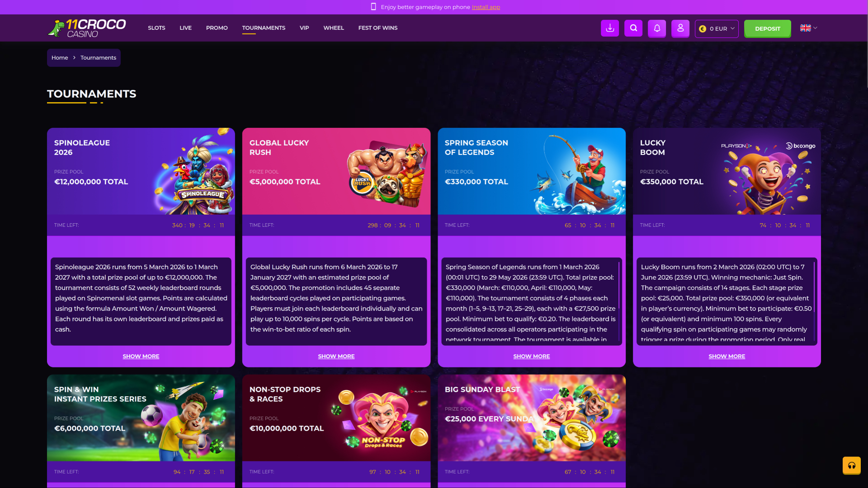
Task: Show more details for Global Lucky Rush
Action: [336, 356]
